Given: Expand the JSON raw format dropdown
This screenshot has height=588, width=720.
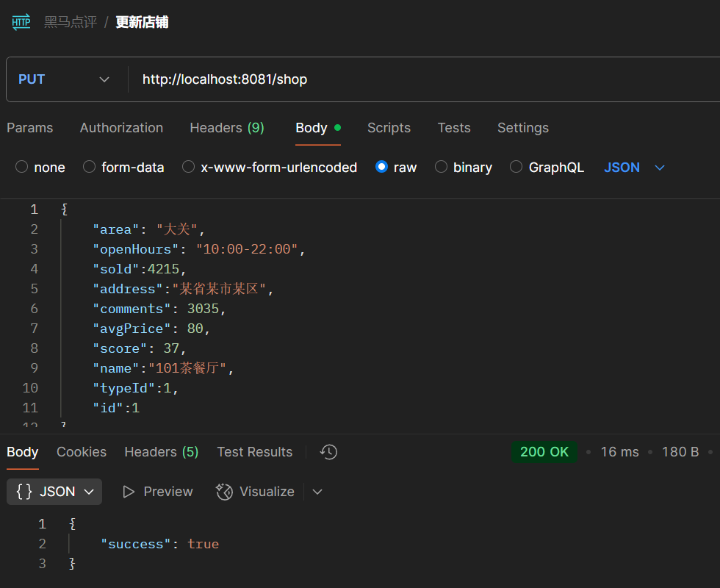Looking at the screenshot, I should point(660,168).
